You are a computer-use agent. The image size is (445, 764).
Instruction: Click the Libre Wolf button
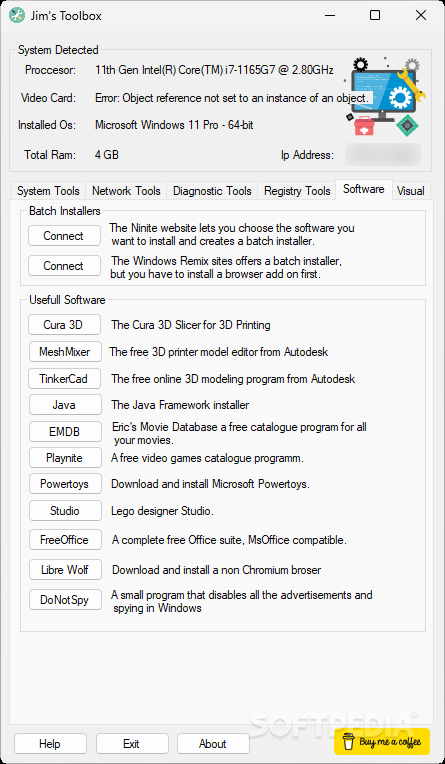[x=65, y=570]
